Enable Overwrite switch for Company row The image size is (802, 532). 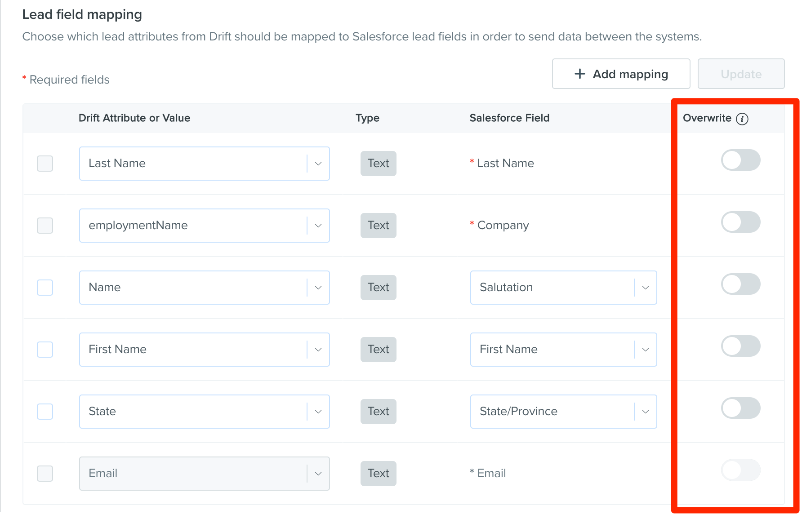pos(741,222)
